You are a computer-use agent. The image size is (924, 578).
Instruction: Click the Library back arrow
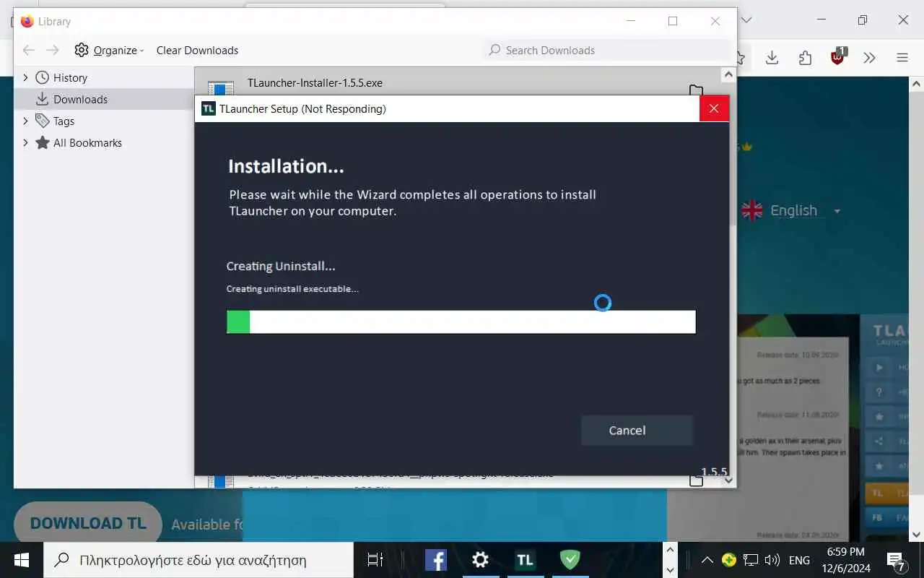(x=28, y=50)
